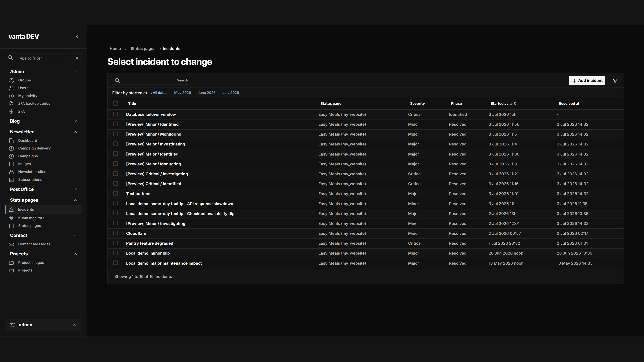This screenshot has height=362, width=644.
Task: Toggle the select-all incidents checkbox
Action: tap(116, 103)
